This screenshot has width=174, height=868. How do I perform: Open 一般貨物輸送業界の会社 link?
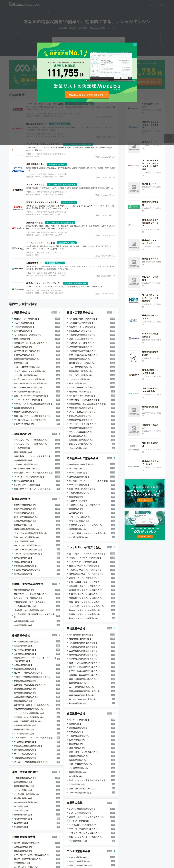(x=25, y=778)
